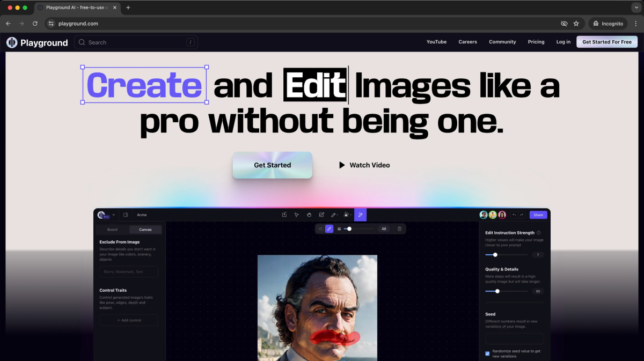644x361 pixels.
Task: Open the third collaborator avatar
Action: click(502, 215)
